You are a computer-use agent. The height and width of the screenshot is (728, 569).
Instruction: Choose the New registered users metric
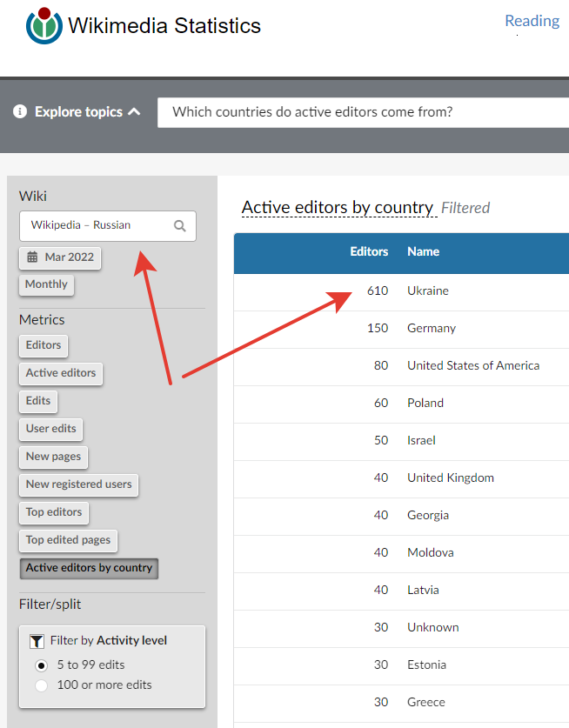(79, 484)
